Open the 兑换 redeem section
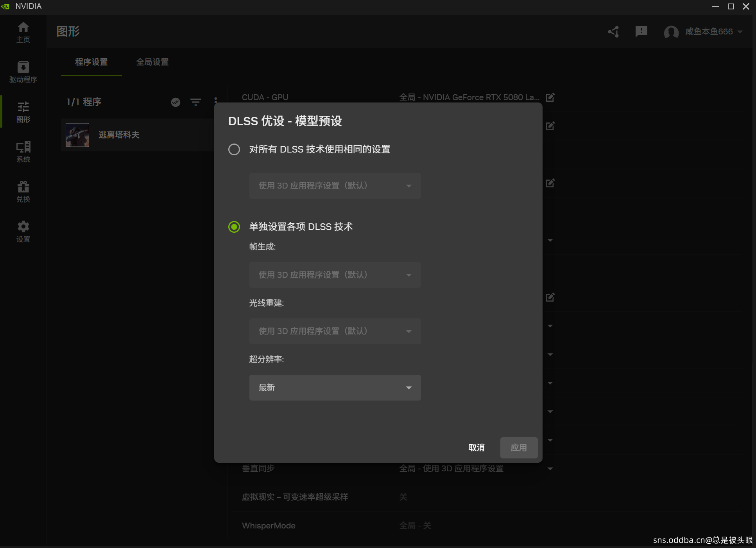The width and height of the screenshot is (756, 548). coord(23,192)
